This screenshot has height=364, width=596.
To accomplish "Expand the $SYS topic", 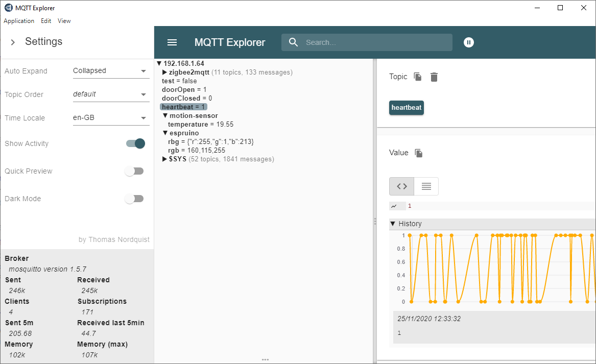I will pyautogui.click(x=164, y=159).
